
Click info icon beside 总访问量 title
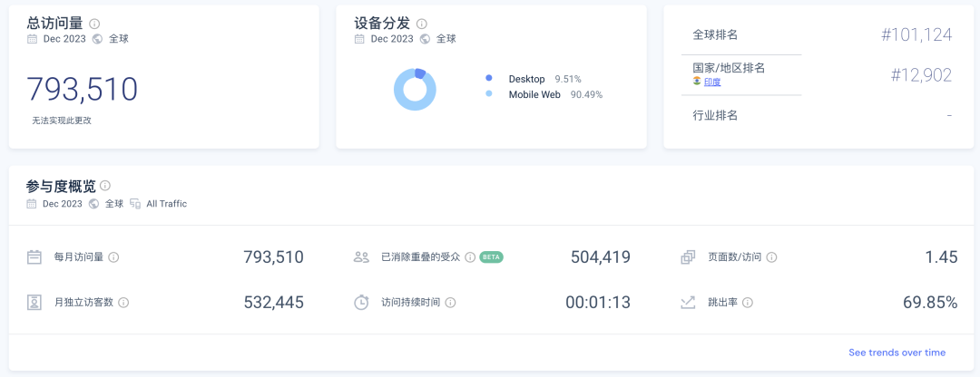tap(95, 24)
